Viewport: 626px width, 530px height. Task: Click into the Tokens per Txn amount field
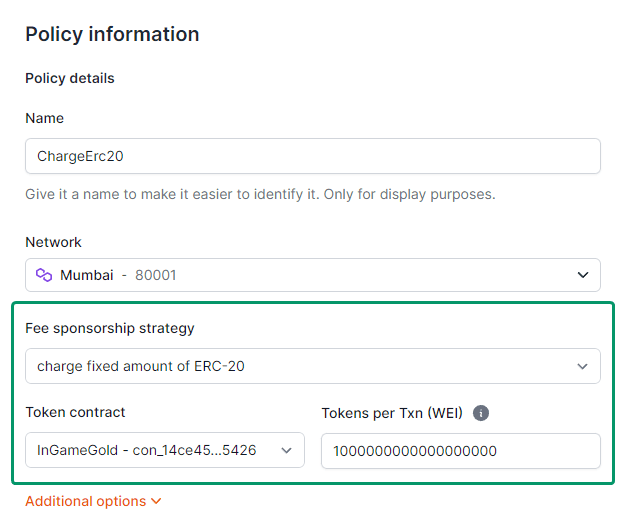tap(461, 451)
